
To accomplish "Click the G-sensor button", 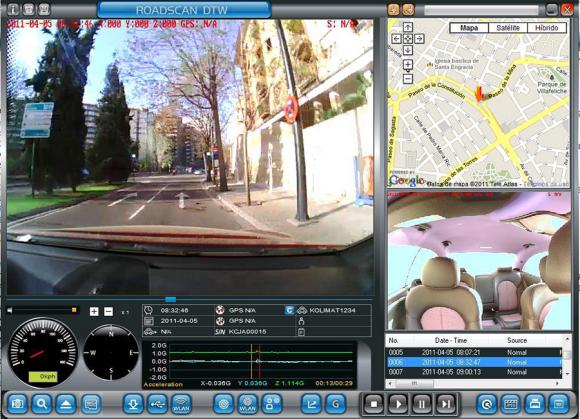I will pyautogui.click(x=335, y=403).
